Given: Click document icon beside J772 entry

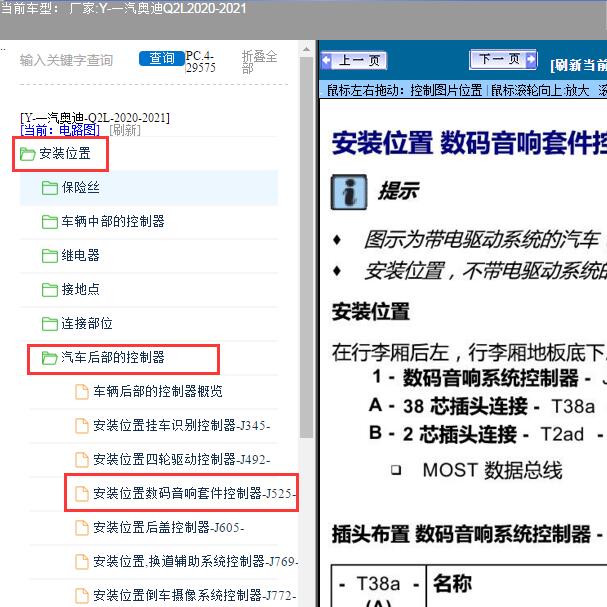Looking at the screenshot, I should pos(82,595).
